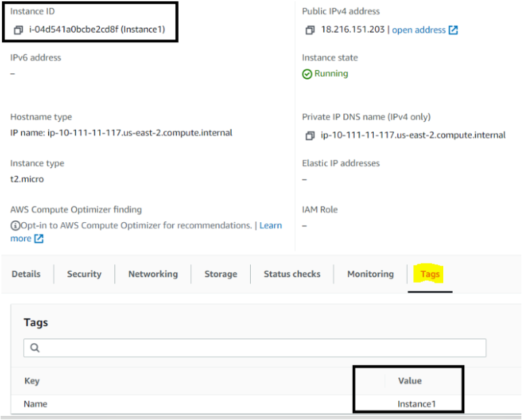Go to the Networking tab
This screenshot has width=522, height=420.
pyautogui.click(x=153, y=274)
